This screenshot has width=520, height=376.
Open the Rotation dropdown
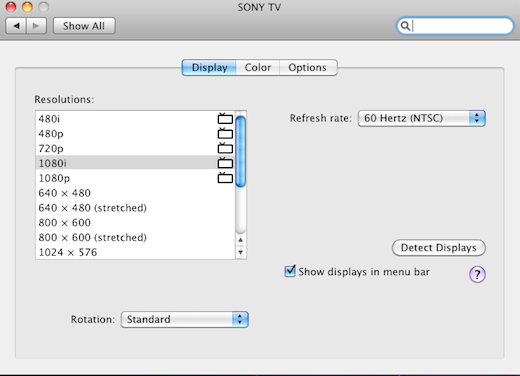coord(185,319)
